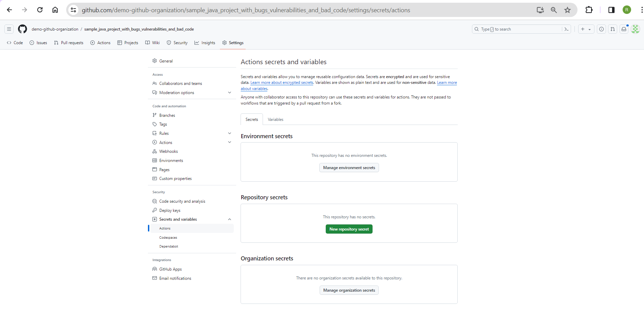Bookmark the page with the star icon

coord(567,10)
